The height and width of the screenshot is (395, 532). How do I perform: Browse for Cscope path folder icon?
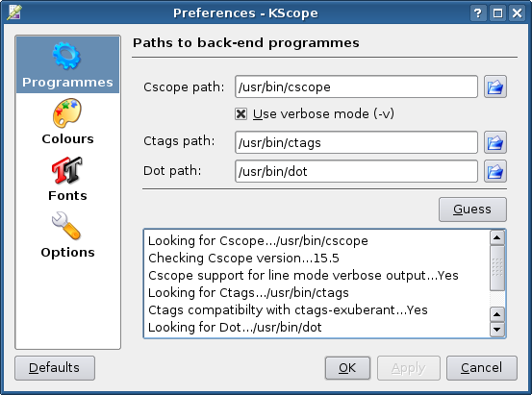tap(495, 86)
